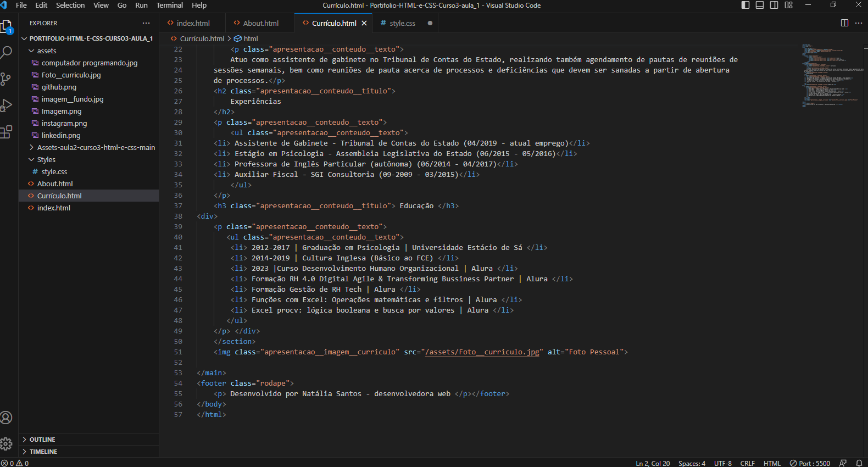Open the Selection menu

pyautogui.click(x=70, y=5)
